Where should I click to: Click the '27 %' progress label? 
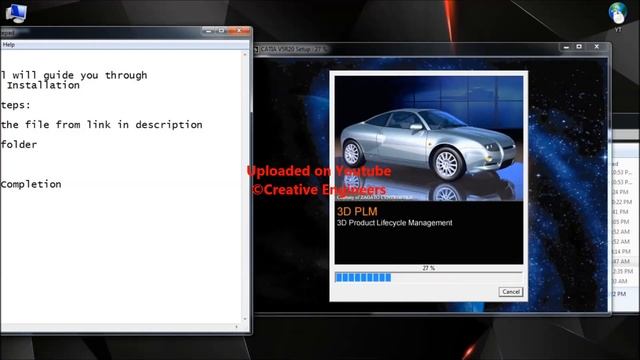coord(429,268)
